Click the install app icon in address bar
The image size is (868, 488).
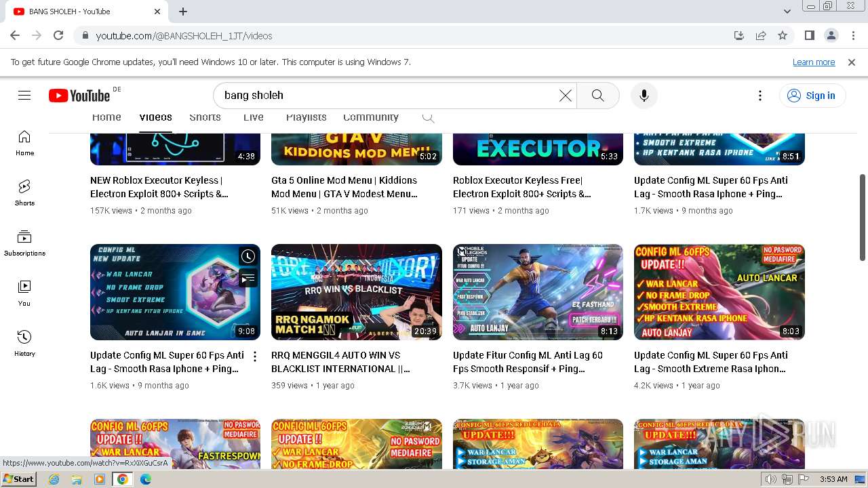point(739,35)
